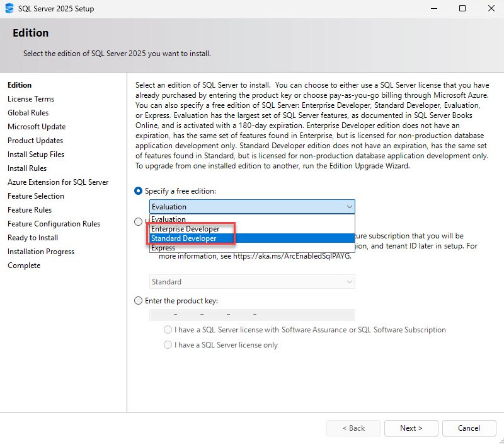504x444 pixels.
Task: Cancel the SQL Server setup
Action: pyautogui.click(x=469, y=428)
